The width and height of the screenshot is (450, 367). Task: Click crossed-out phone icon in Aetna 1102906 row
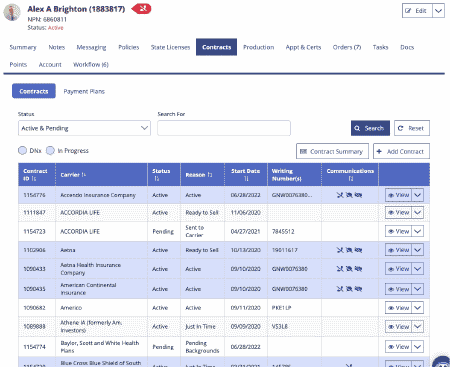click(x=340, y=250)
